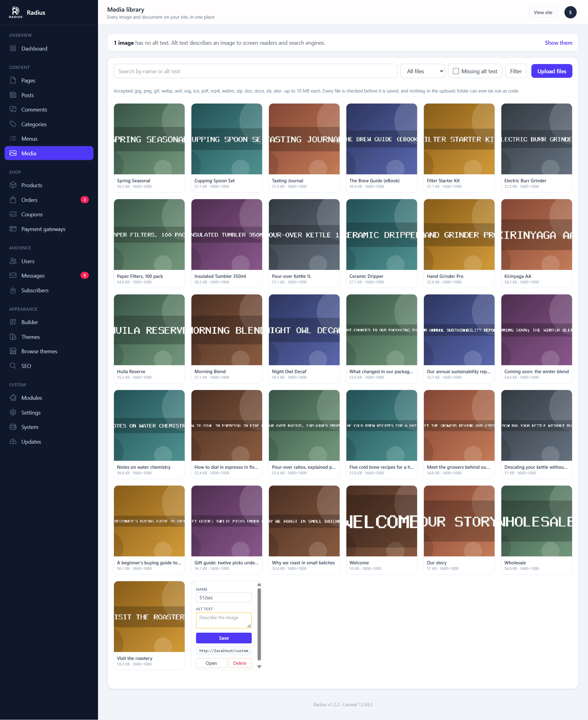The width and height of the screenshot is (588, 720).
Task: Navigate to Products
Action: (49, 185)
